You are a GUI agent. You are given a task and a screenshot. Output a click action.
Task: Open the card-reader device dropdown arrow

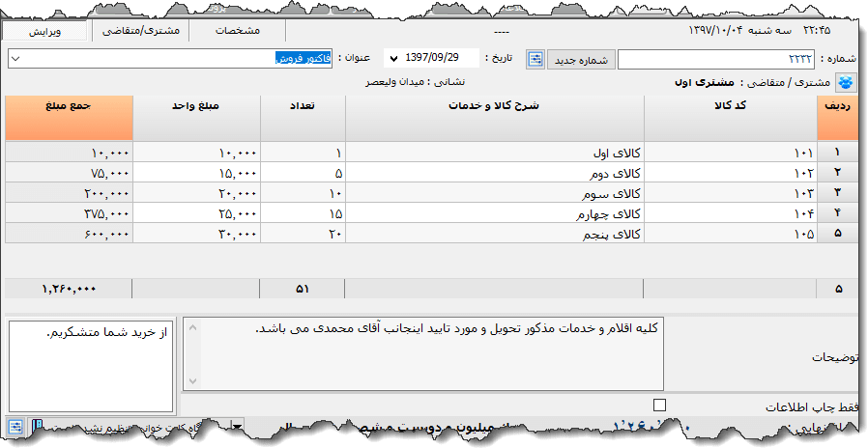tap(237, 427)
